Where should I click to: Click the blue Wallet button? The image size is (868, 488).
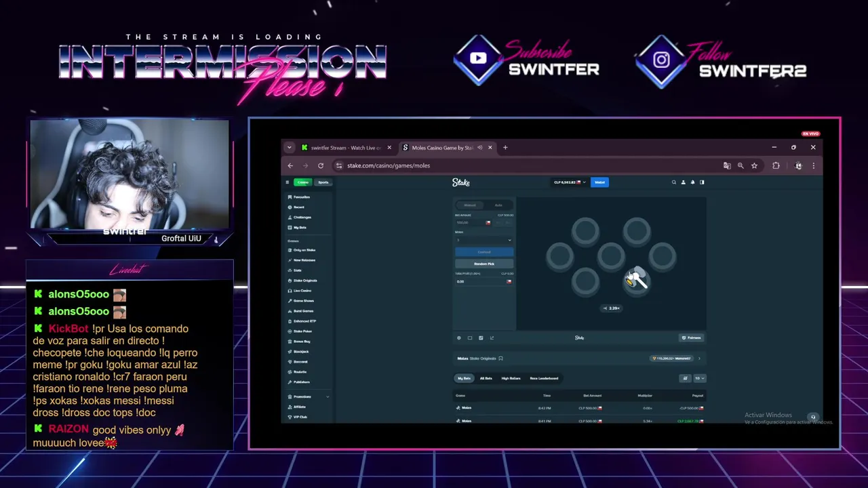click(x=599, y=182)
